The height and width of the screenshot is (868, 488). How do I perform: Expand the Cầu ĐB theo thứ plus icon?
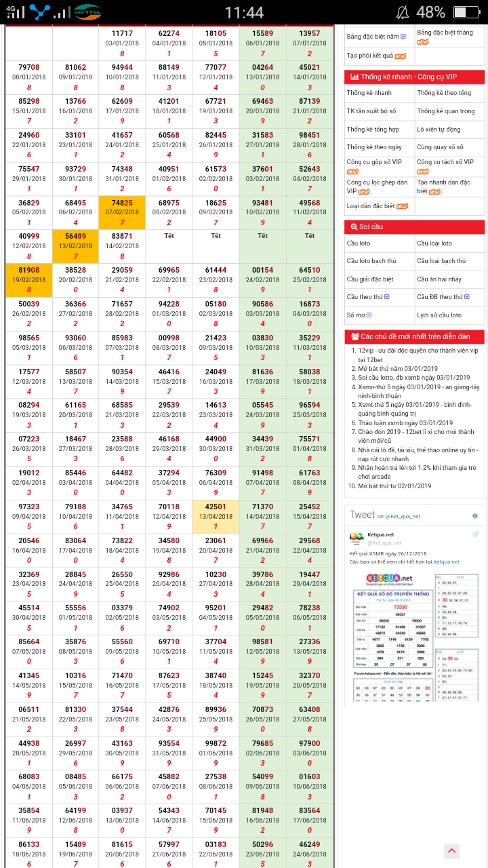pos(466,297)
